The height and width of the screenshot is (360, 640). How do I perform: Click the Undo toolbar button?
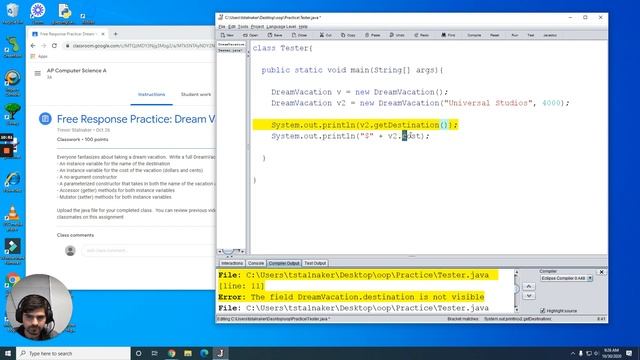click(397, 35)
